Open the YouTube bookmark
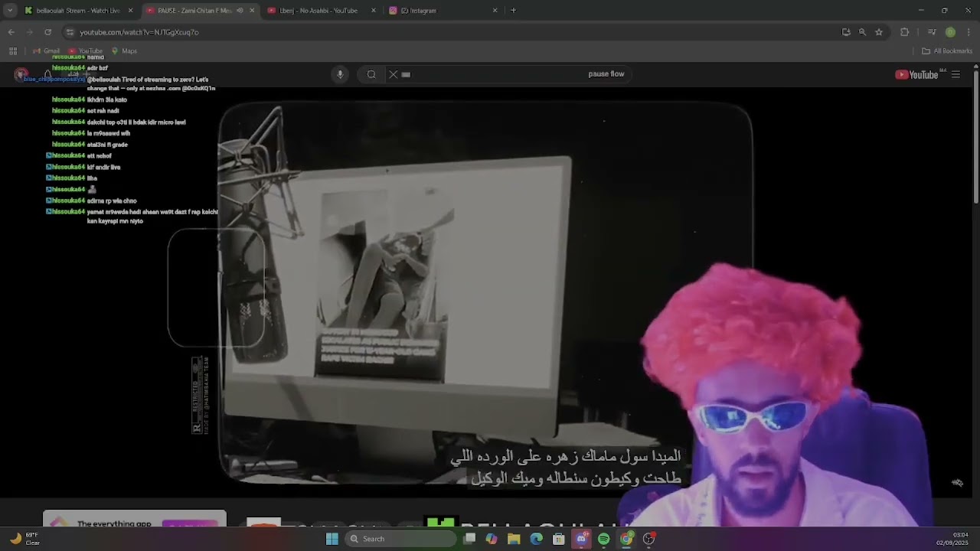 coord(85,51)
